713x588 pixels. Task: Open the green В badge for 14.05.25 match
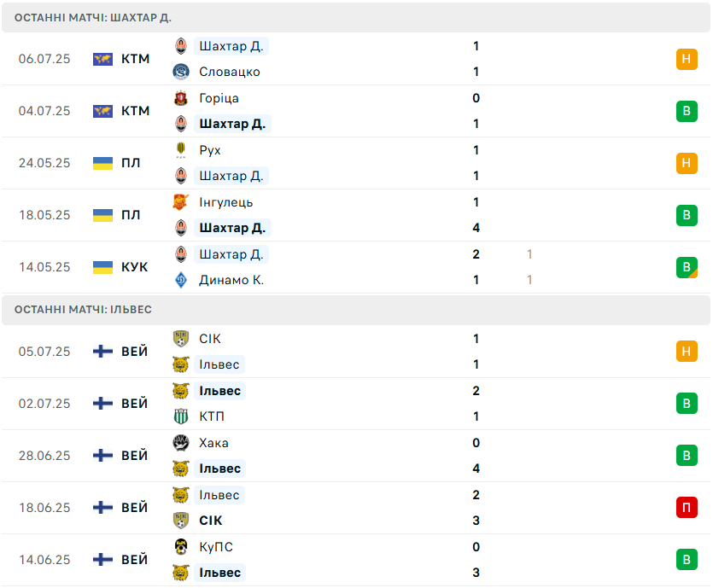click(687, 267)
